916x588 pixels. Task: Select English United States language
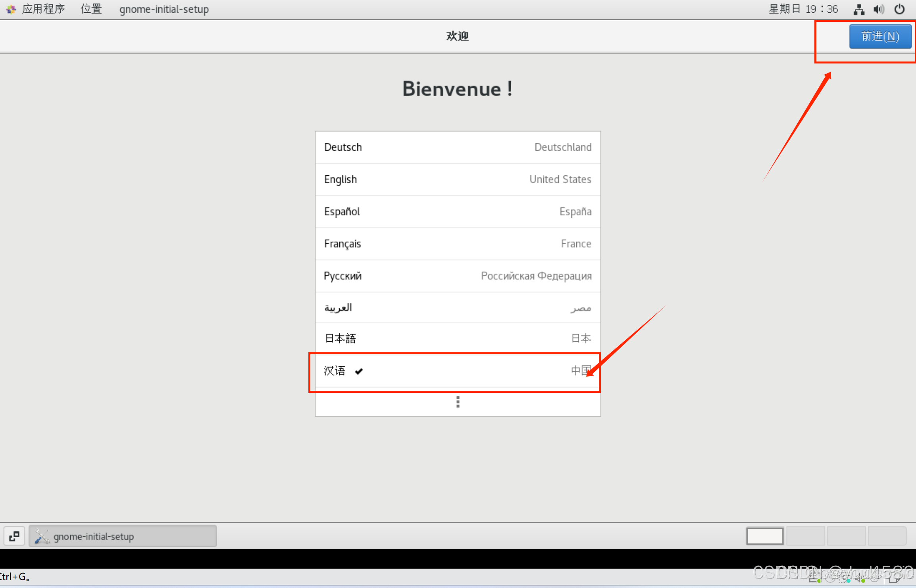pos(458,179)
